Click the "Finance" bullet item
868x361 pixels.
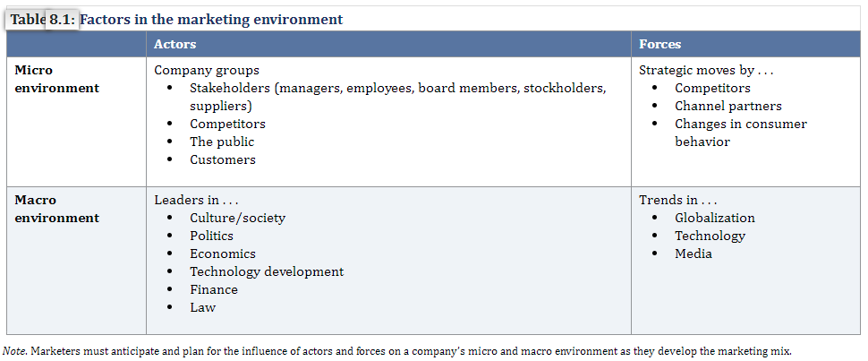click(x=214, y=289)
